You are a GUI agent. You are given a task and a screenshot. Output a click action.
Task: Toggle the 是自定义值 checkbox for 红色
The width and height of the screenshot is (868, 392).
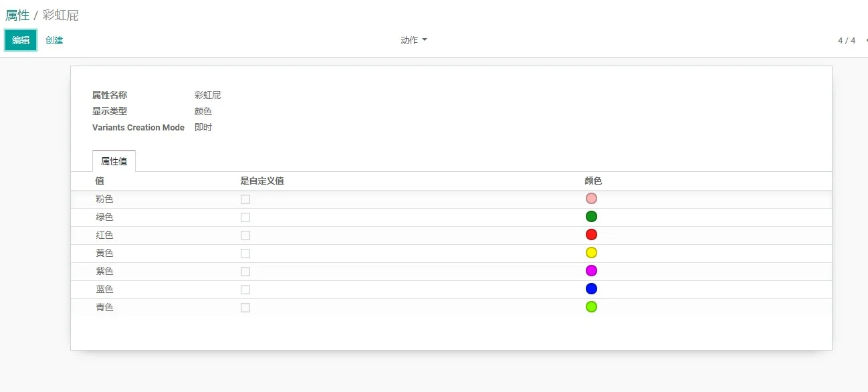coord(245,235)
